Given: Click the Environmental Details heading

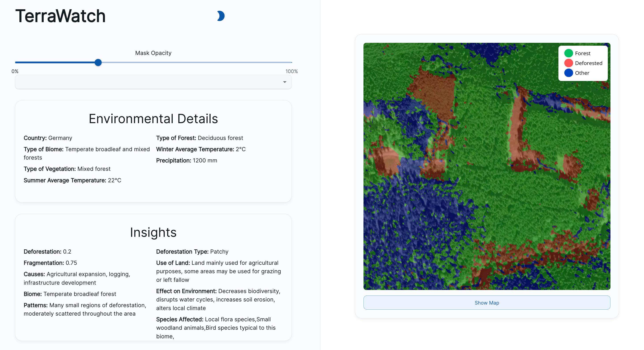Looking at the screenshot, I should 153,119.
